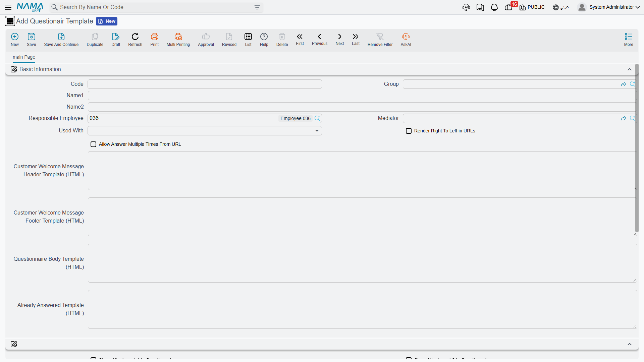Click the Basic Information section header

point(322,69)
